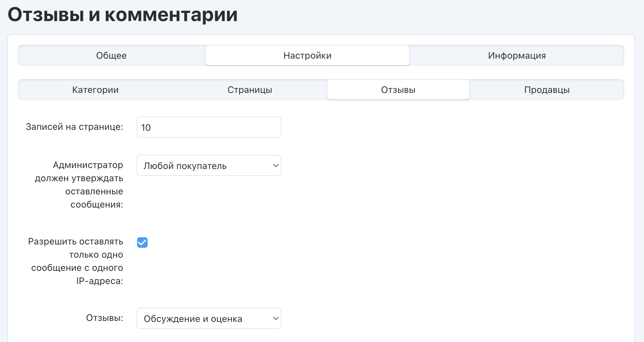This screenshot has height=342, width=644.
Task: Select the 'Настройки' tab
Action: pos(307,56)
